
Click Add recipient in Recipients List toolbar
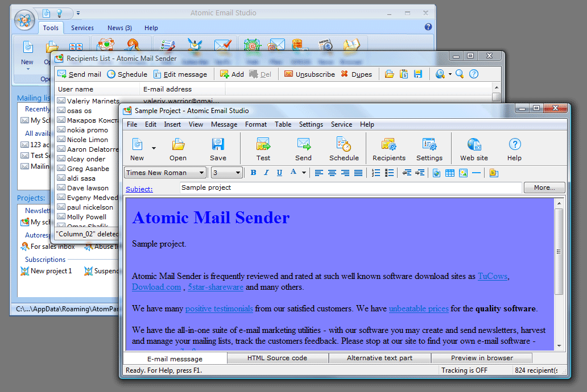232,74
